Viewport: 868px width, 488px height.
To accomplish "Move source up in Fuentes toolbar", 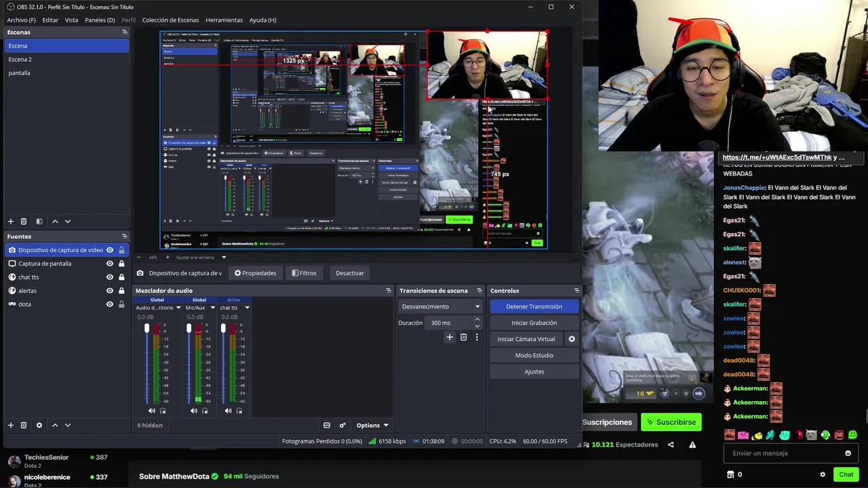I will tap(55, 425).
